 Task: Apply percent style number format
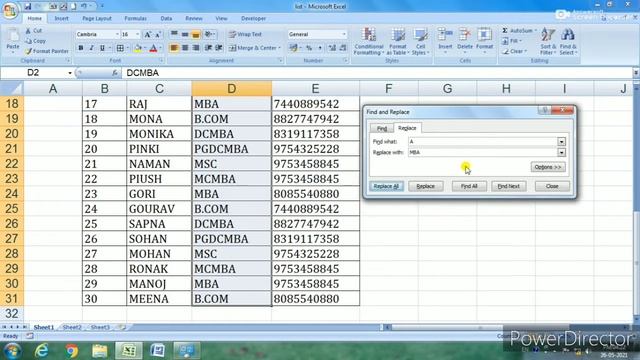pyautogui.click(x=309, y=48)
